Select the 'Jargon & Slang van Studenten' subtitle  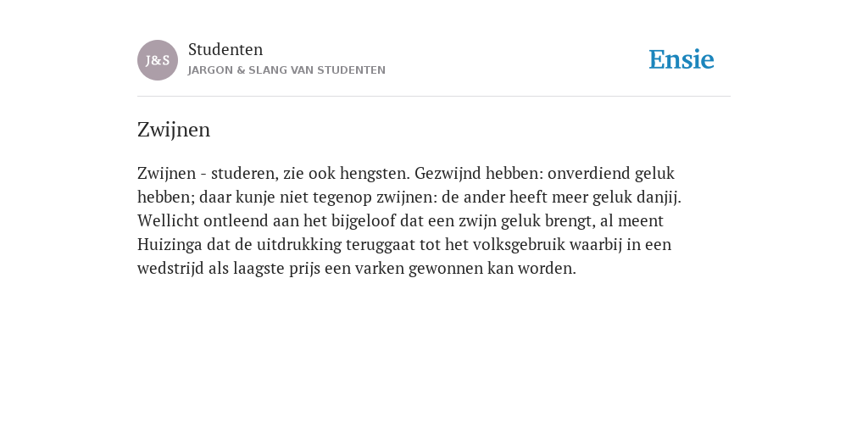287,70
